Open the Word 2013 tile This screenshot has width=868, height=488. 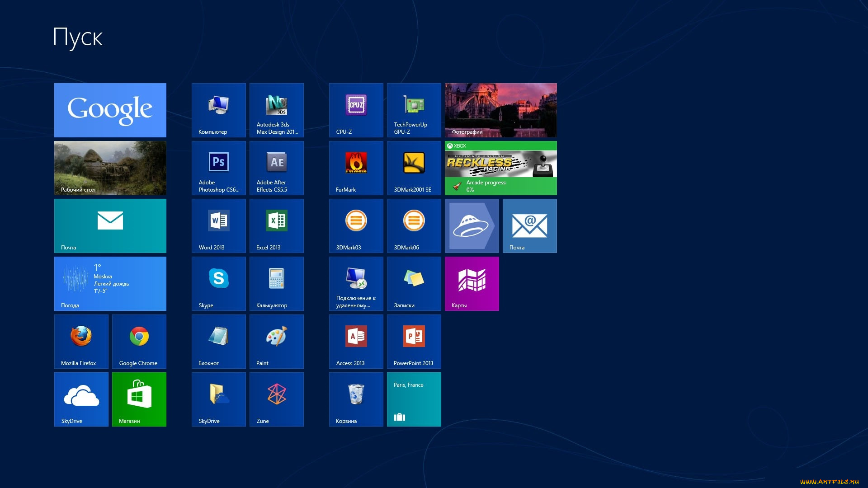coord(218,226)
